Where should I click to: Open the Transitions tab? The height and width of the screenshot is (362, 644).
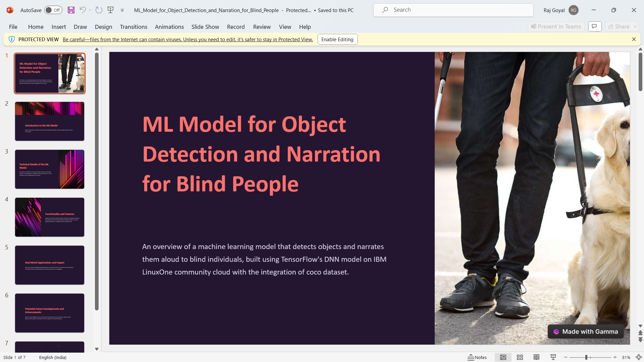pyautogui.click(x=133, y=27)
